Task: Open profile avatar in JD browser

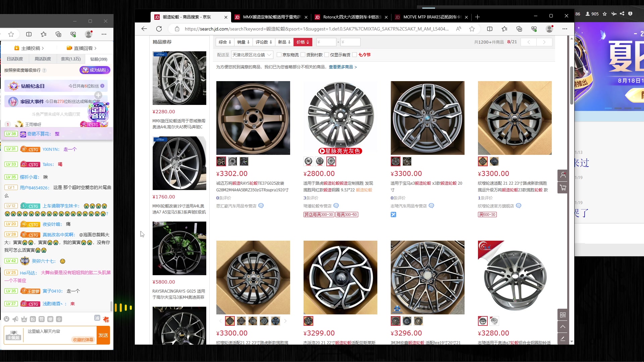Action: [x=549, y=29]
